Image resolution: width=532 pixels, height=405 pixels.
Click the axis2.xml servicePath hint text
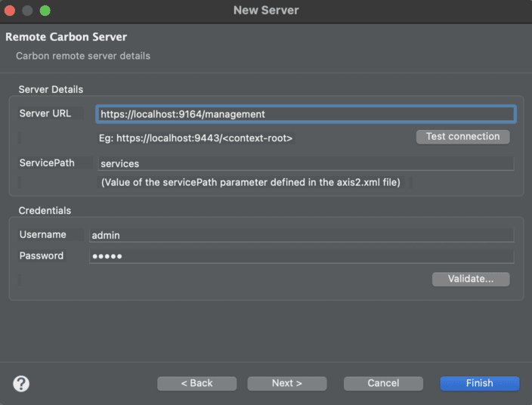point(251,183)
